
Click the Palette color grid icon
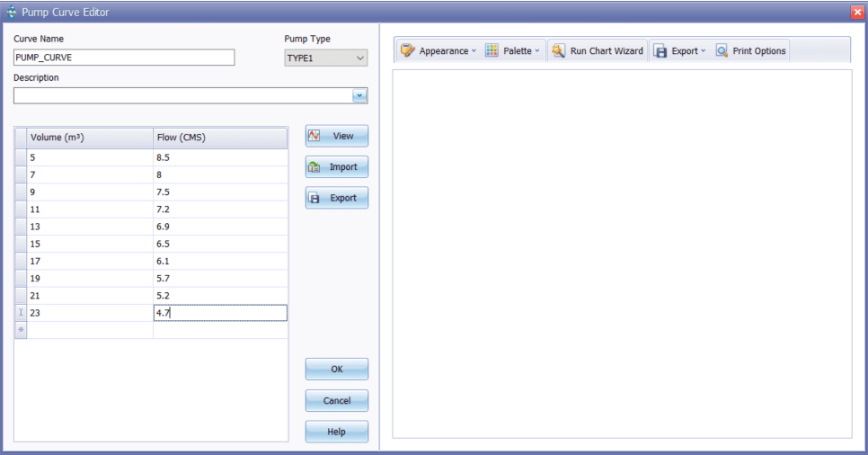(x=492, y=50)
